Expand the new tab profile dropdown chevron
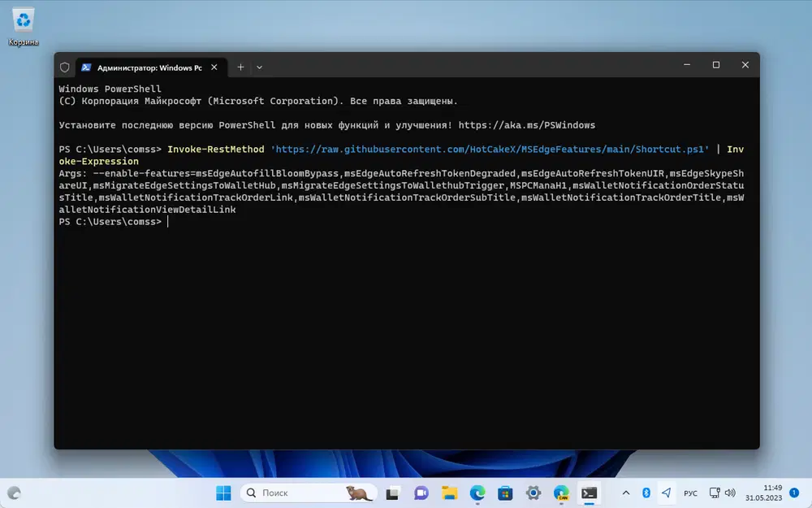This screenshot has height=508, width=812. click(260, 67)
